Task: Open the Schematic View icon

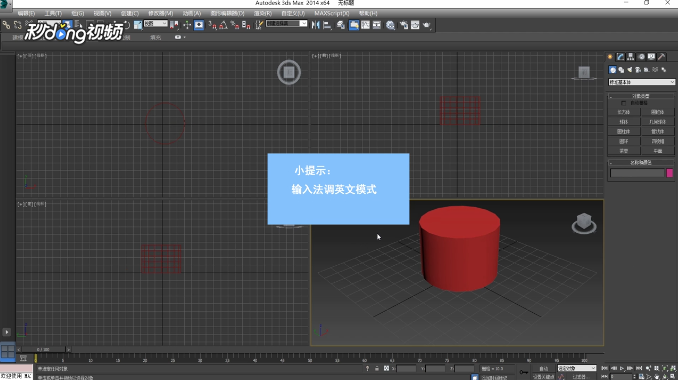Action: (x=377, y=25)
